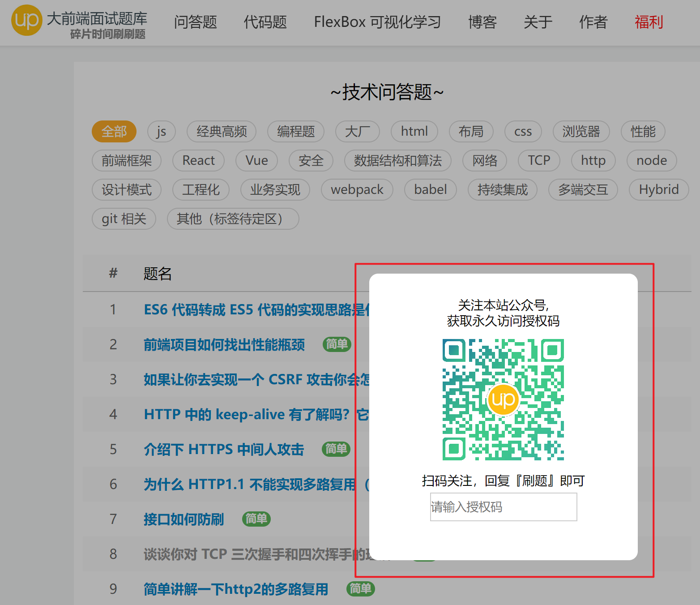Viewport: 700px width, 605px height.
Task: Open the 博客 navigation item
Action: click(x=482, y=21)
